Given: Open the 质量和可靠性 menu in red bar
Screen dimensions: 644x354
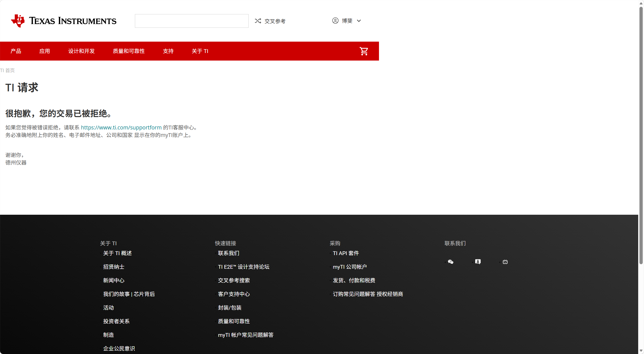Looking at the screenshot, I should (129, 51).
